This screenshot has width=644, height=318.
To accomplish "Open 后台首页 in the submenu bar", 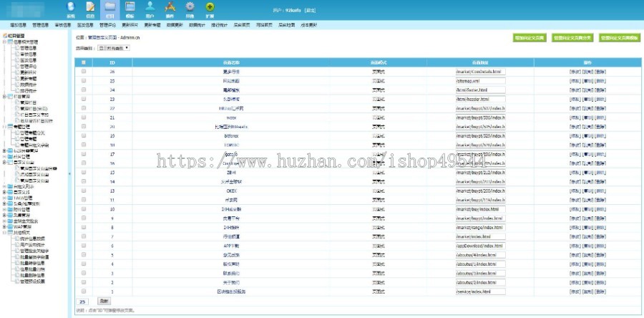I will pos(242,25).
